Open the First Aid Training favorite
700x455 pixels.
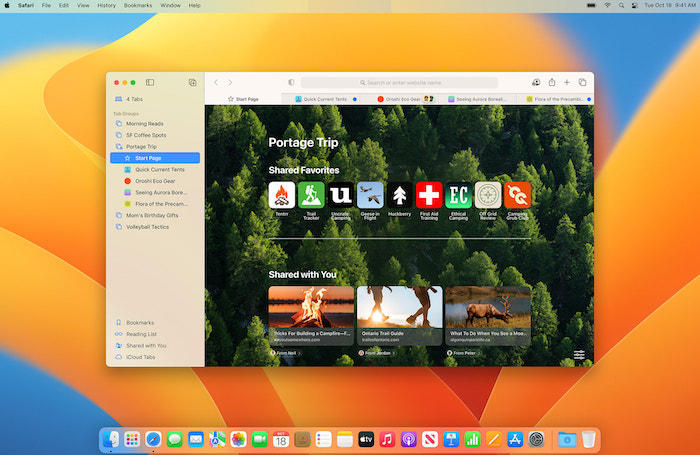429,195
